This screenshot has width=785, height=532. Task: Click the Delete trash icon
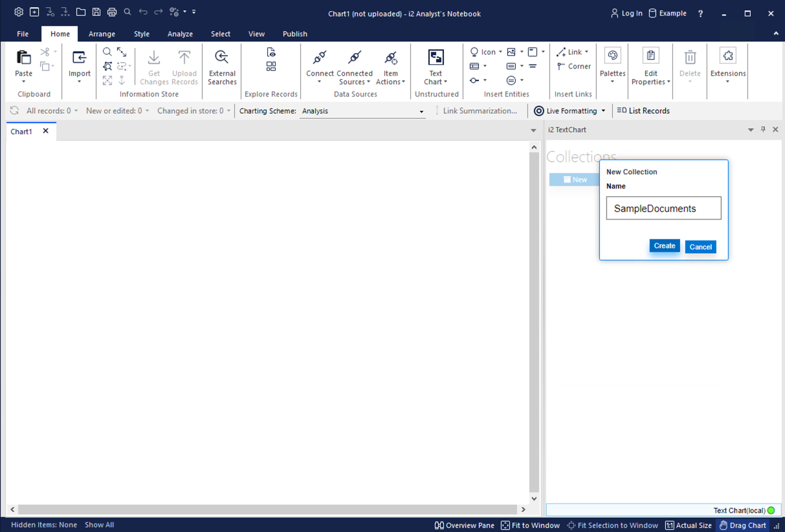[690, 57]
